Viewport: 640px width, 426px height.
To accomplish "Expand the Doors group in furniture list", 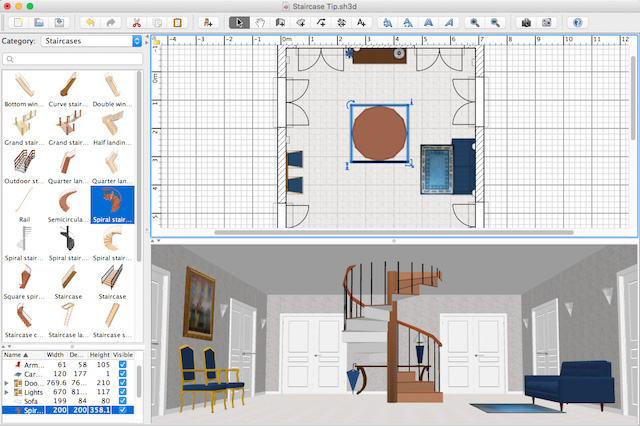I will point(7,383).
